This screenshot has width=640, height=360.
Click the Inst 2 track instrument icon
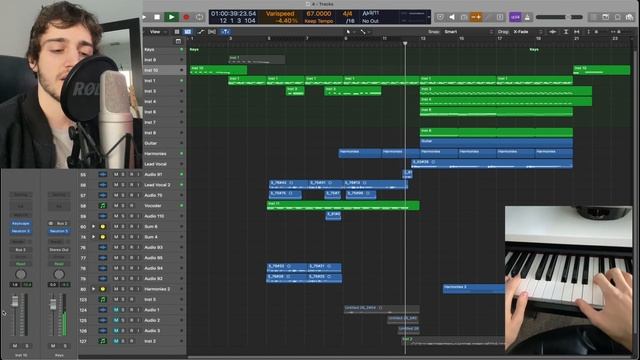(103, 341)
